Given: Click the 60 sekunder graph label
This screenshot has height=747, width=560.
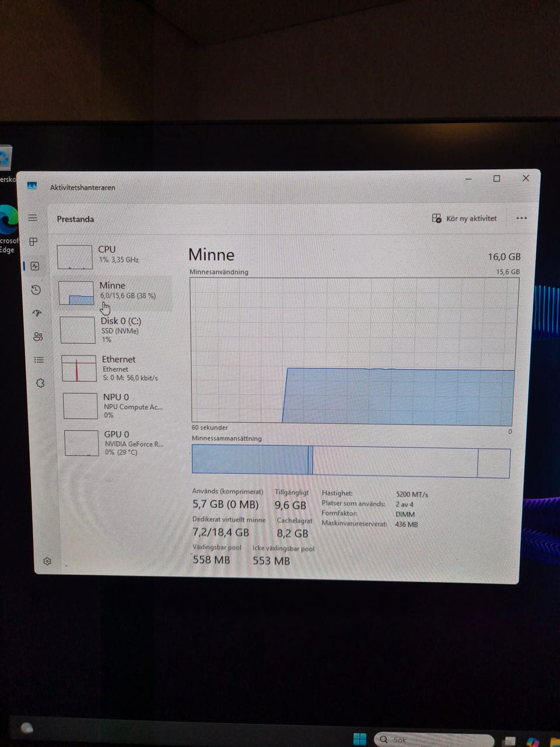Looking at the screenshot, I should click(x=209, y=428).
